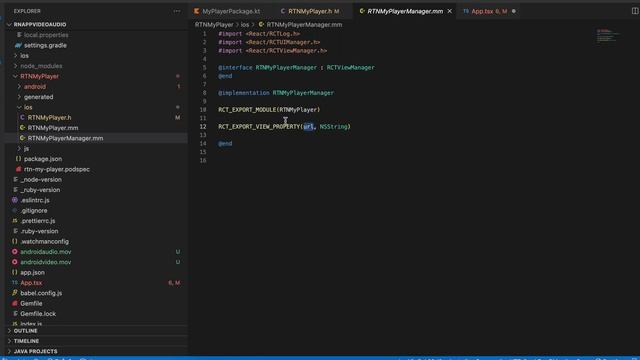Open babel.config.js file
The width and height of the screenshot is (640, 360).
click(x=41, y=293)
